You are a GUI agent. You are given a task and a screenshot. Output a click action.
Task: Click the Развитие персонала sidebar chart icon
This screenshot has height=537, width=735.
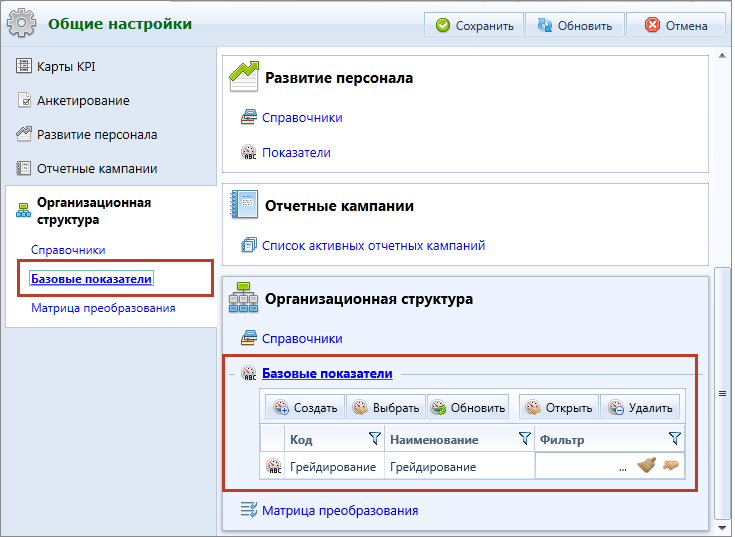point(23,134)
